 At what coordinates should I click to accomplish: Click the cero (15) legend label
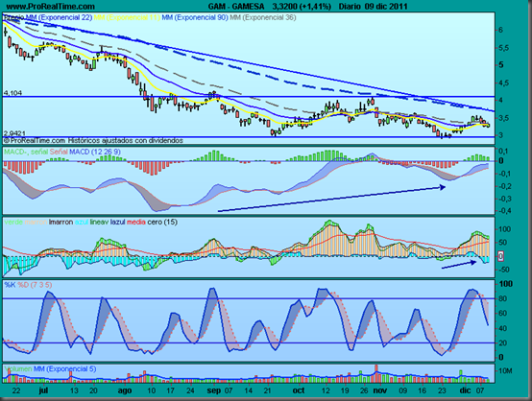162,222
